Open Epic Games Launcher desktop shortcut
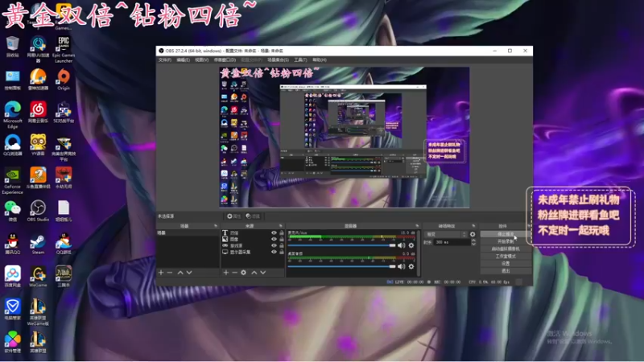644x362 pixels. click(64, 49)
